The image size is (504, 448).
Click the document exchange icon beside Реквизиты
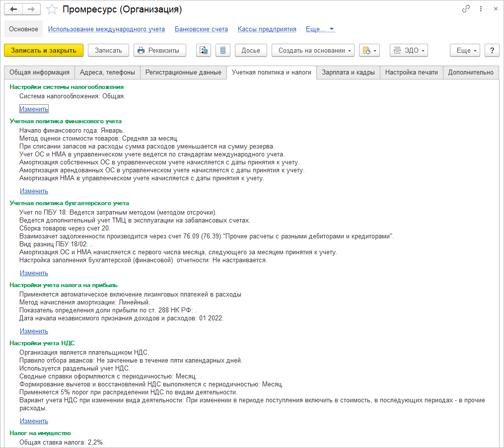(204, 50)
